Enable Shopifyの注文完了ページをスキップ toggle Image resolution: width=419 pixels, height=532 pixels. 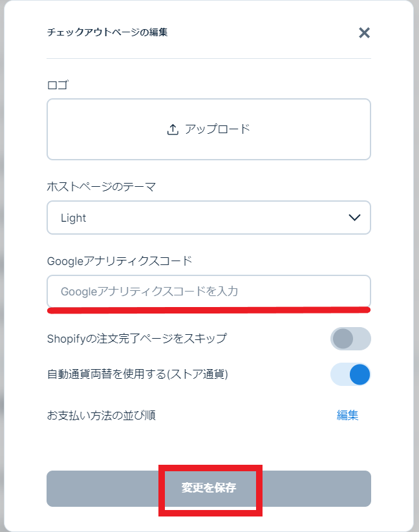click(x=350, y=339)
